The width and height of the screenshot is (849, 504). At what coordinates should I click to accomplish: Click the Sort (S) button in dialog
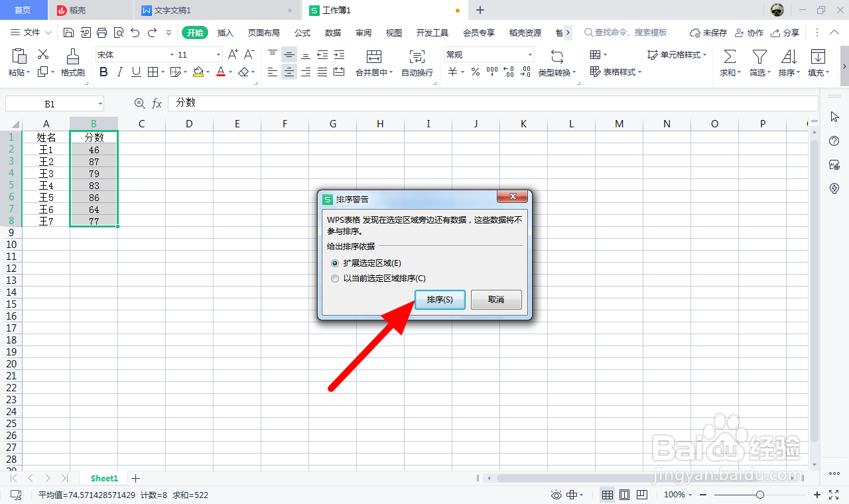coord(440,300)
